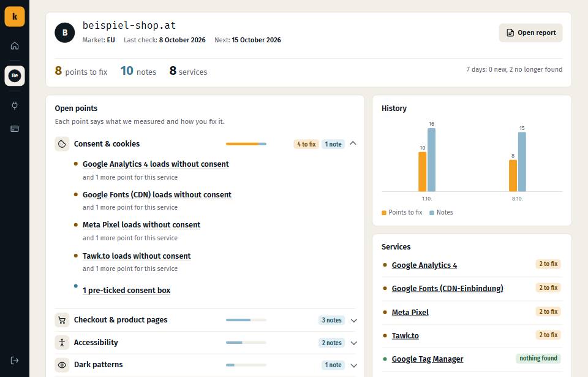
Task: Expand the Dark patterns section chevron
Action: (x=353, y=365)
